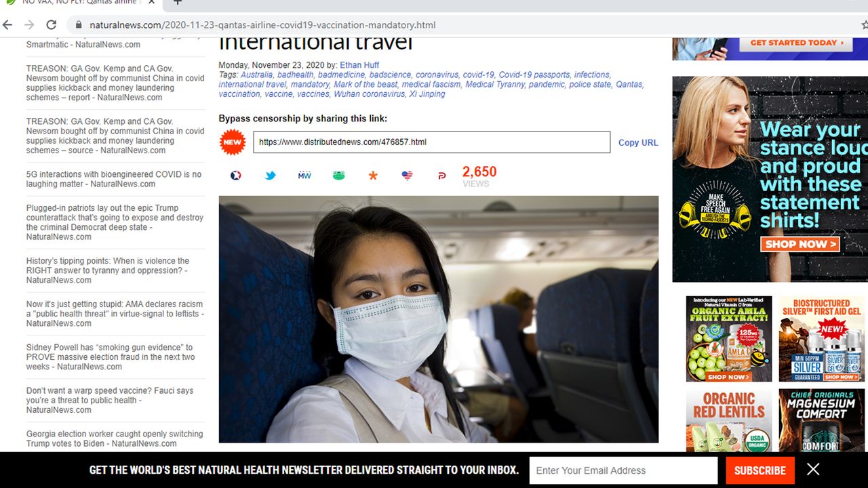
Task: Click SHOP NOW on the statement shirts ad
Action: (x=800, y=244)
